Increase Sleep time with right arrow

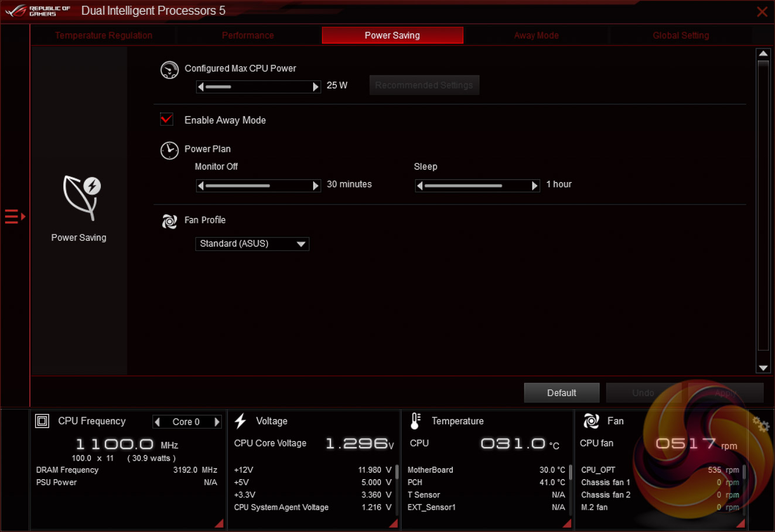pyautogui.click(x=534, y=186)
